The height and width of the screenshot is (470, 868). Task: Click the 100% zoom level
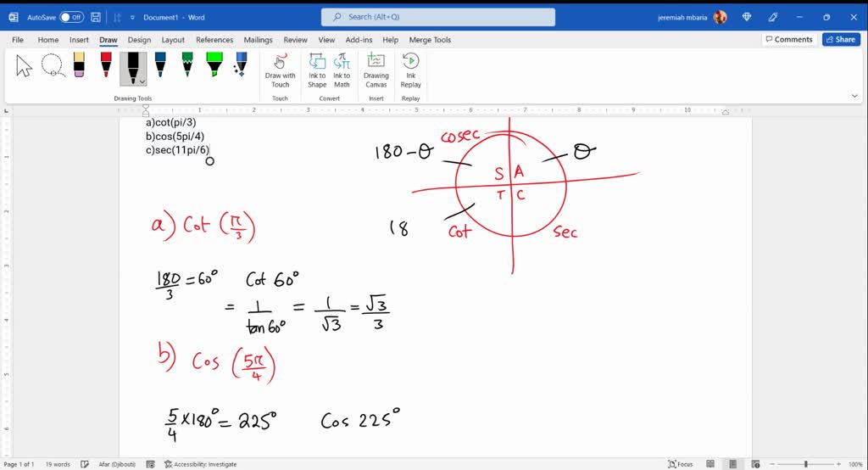[x=855, y=464]
